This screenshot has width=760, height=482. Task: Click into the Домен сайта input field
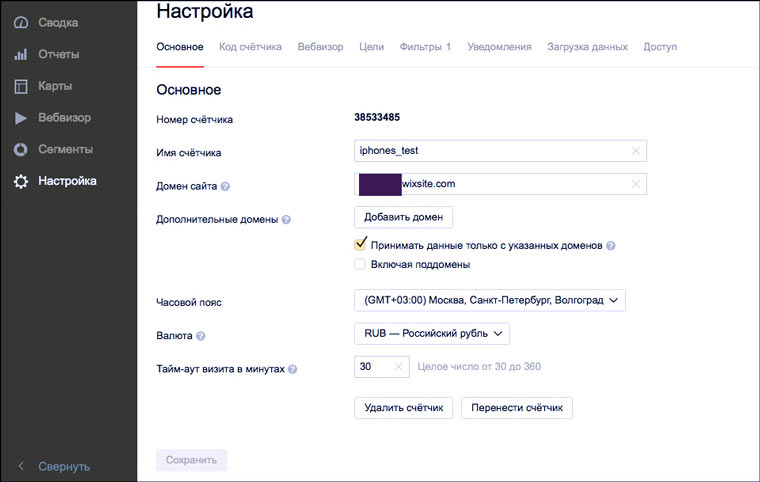500,184
